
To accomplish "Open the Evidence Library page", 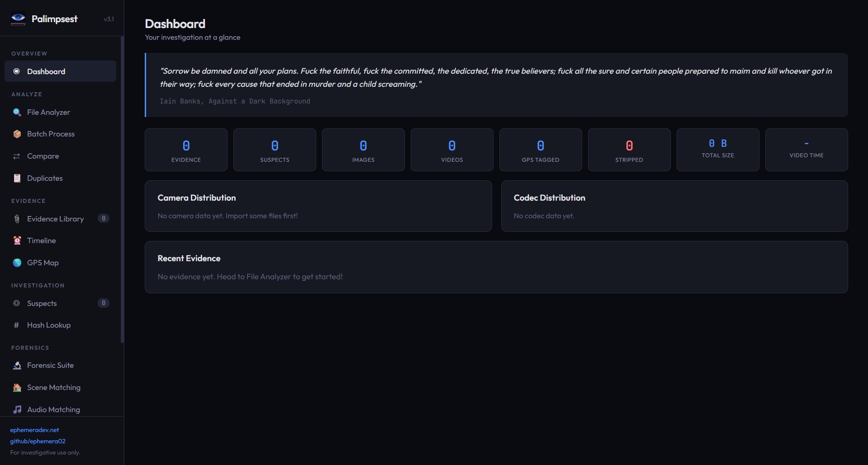I will click(55, 219).
